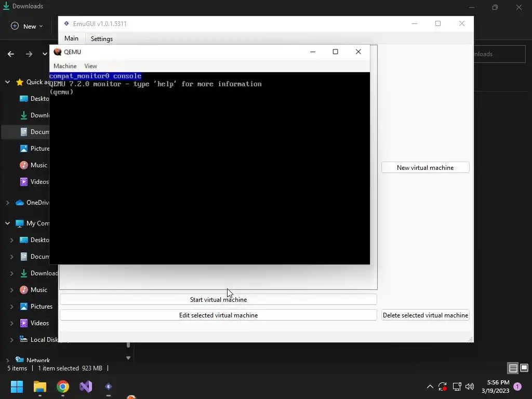Expand Downloads under My Computer

(x=11, y=273)
